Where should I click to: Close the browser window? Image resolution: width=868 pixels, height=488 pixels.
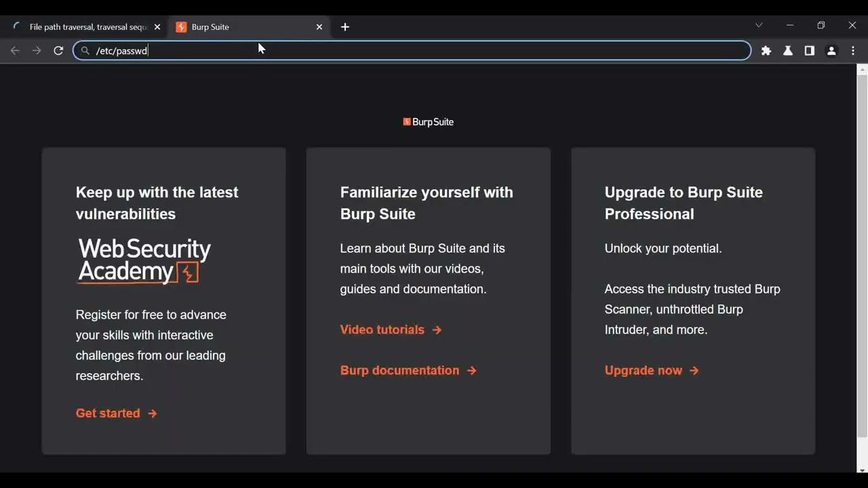pos(852,25)
